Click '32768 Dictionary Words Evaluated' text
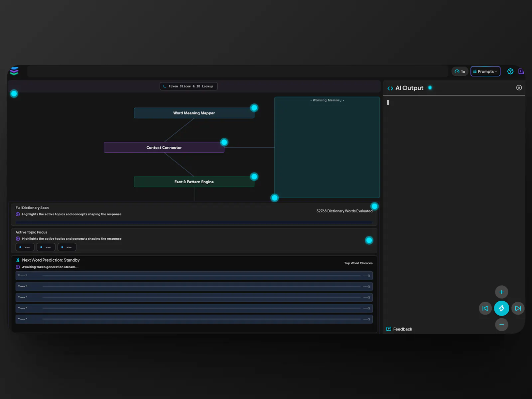 point(344,211)
